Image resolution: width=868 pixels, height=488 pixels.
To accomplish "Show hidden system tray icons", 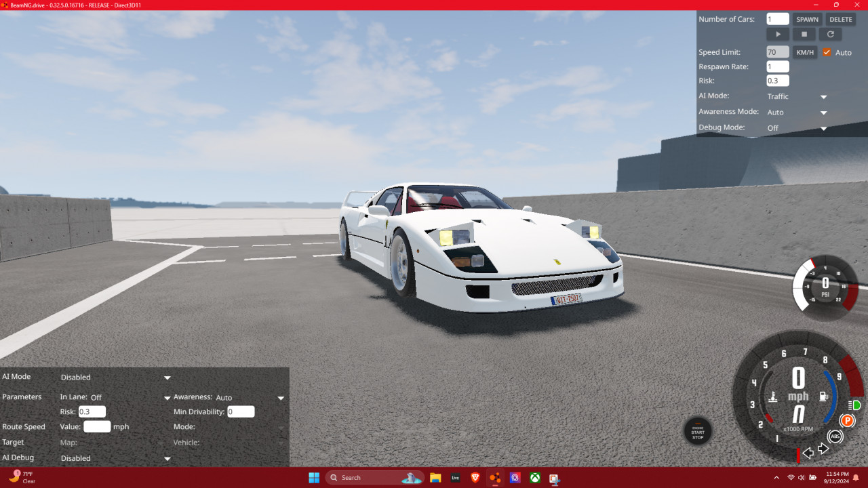I will (x=776, y=478).
